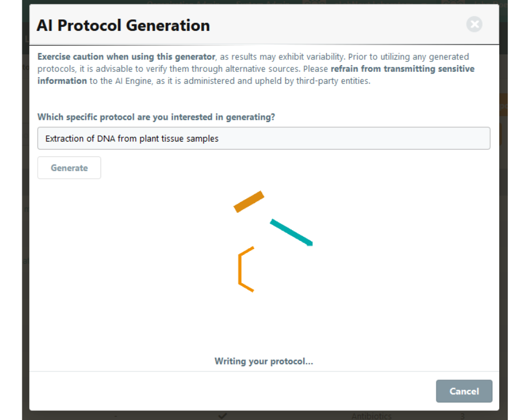
Task: Click the 'Writing your protocol...' status text
Action: coord(264,361)
